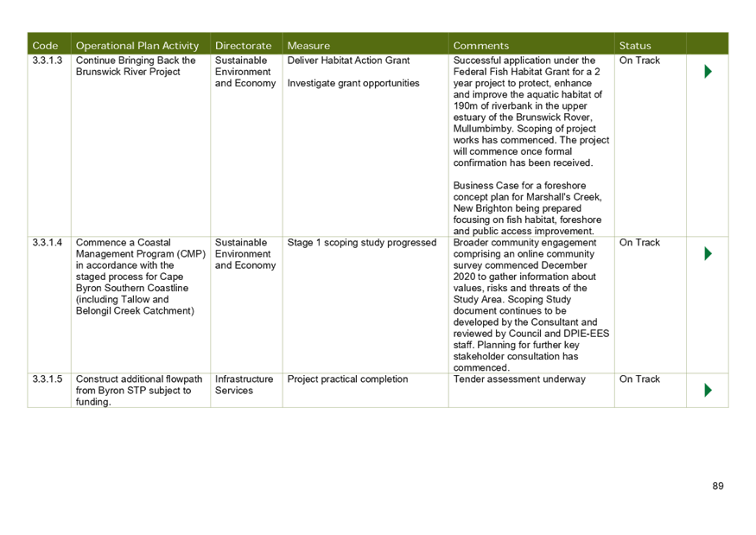Click the Comments column header

tap(481, 46)
